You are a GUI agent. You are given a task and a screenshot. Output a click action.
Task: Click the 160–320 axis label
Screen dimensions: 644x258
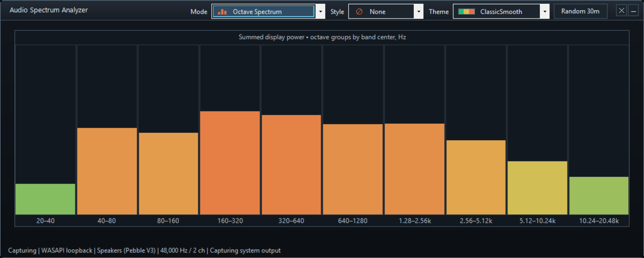coord(230,221)
